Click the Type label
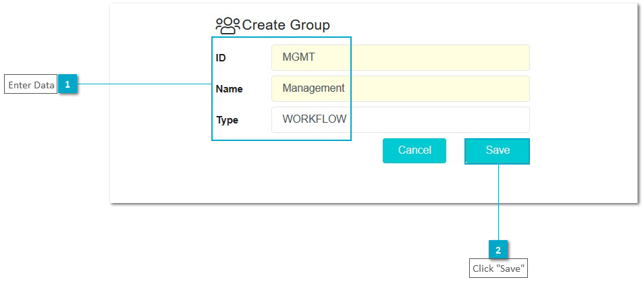The width and height of the screenshot is (644, 286). pos(227,121)
